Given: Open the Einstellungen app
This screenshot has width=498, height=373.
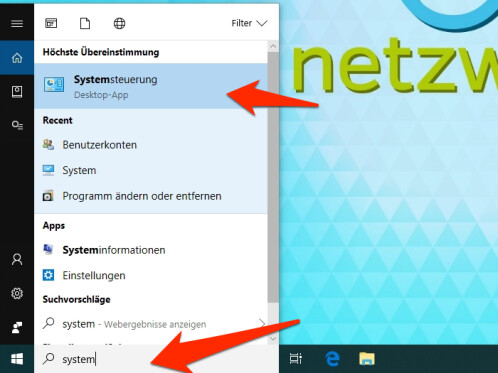Looking at the screenshot, I should pyautogui.click(x=151, y=275).
